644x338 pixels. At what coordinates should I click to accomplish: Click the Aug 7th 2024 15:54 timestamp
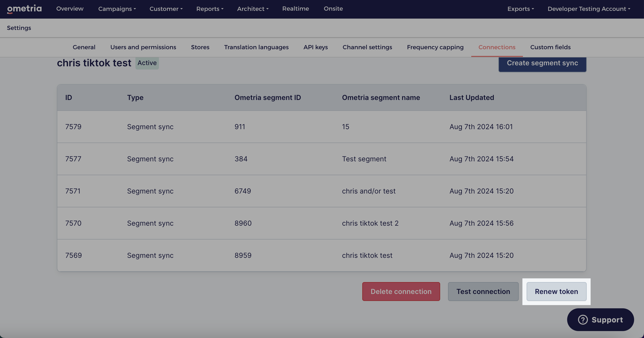[481, 159]
